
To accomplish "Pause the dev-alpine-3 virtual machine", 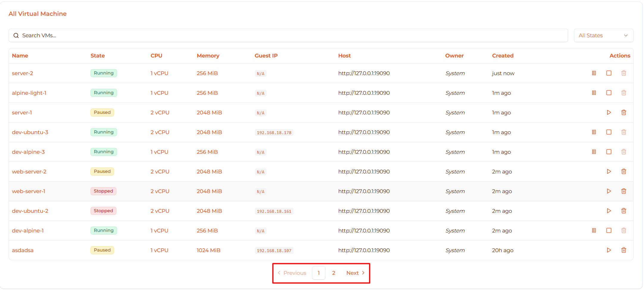I will pos(594,152).
